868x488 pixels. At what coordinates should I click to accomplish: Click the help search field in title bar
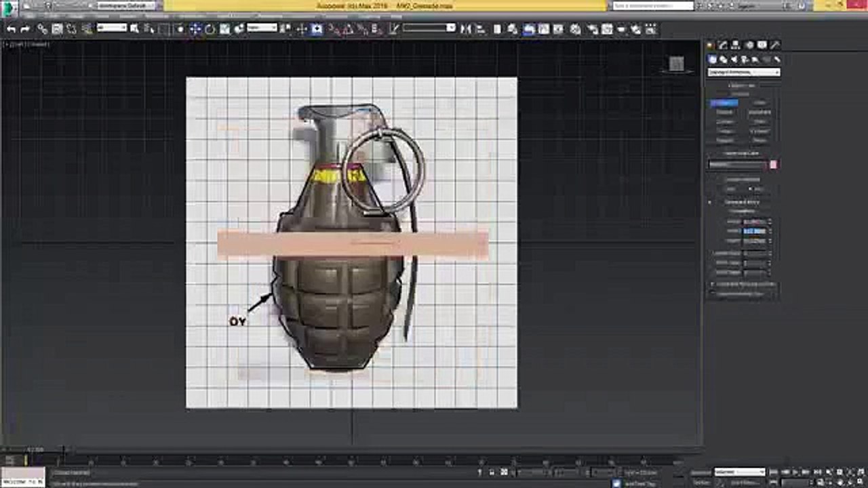tap(653, 5)
